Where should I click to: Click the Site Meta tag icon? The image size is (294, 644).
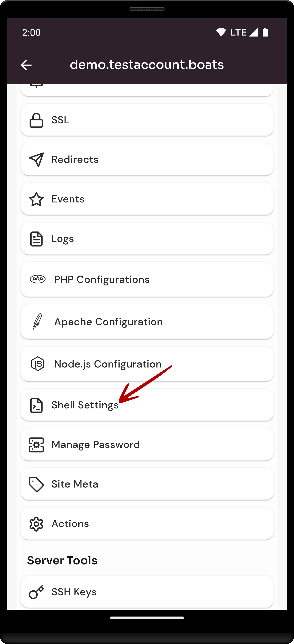(x=36, y=484)
